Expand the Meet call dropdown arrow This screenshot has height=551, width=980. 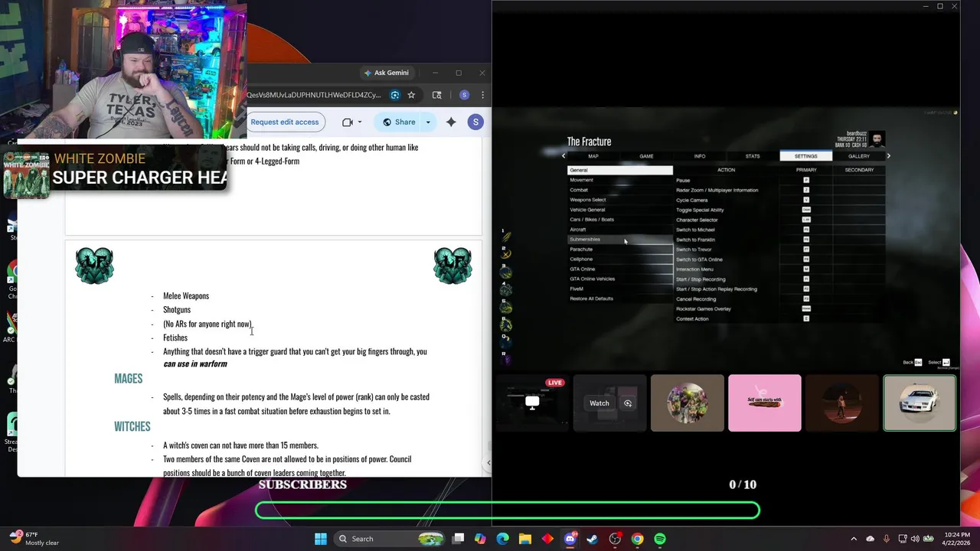pyautogui.click(x=360, y=122)
